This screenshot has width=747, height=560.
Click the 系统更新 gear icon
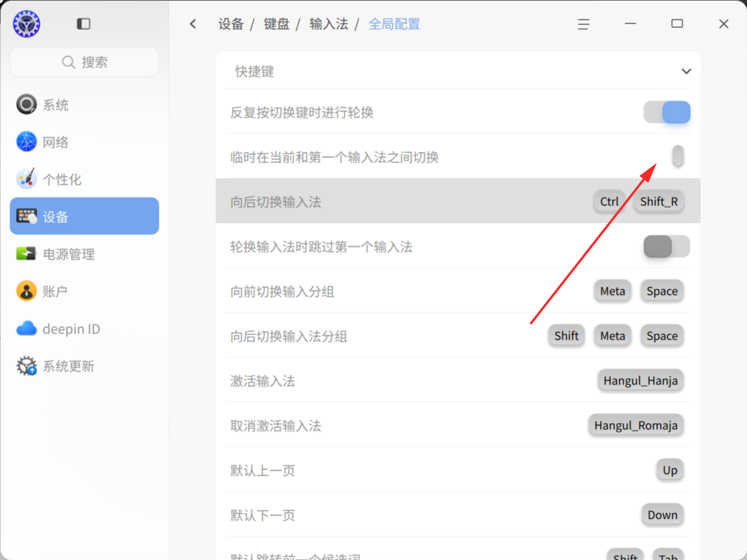tap(27, 366)
